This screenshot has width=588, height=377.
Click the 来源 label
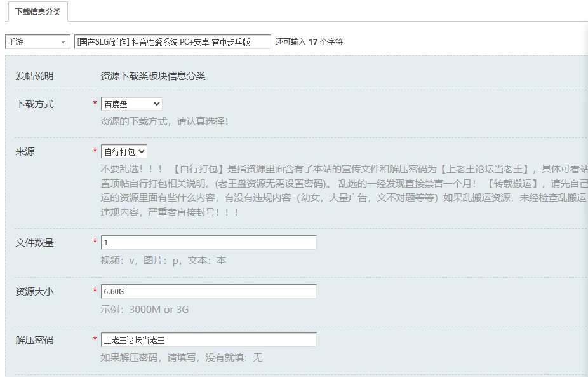coord(25,152)
